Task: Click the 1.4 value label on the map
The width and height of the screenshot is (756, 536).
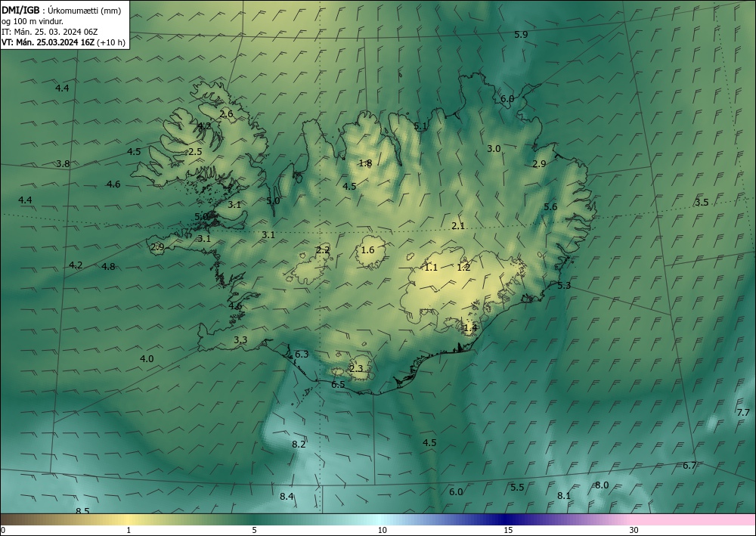Action: coord(470,328)
